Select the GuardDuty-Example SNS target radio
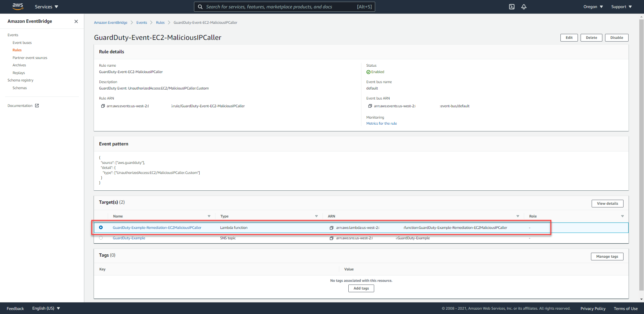 pos(101,238)
